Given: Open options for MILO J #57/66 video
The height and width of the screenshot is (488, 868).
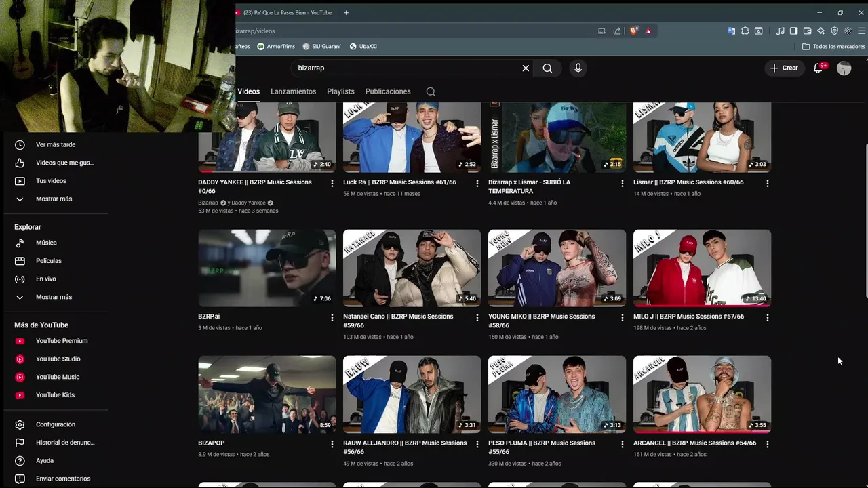Looking at the screenshot, I should coord(767,317).
